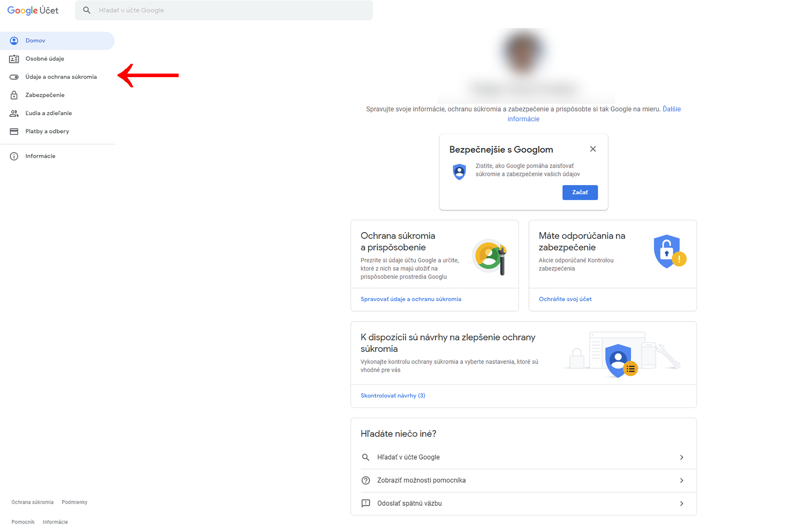798x532 pixels.
Task: Open footer 'Ochrana súkromia' link
Action: coord(32,502)
